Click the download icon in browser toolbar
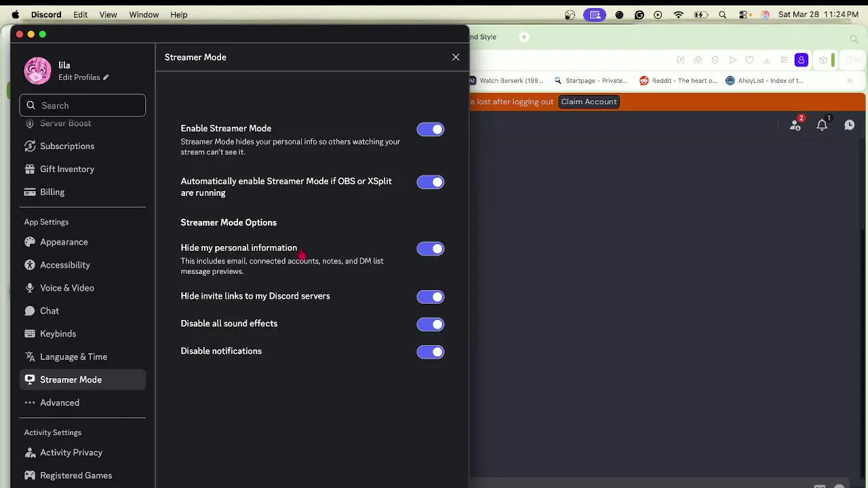The width and height of the screenshot is (868, 488). click(x=767, y=60)
